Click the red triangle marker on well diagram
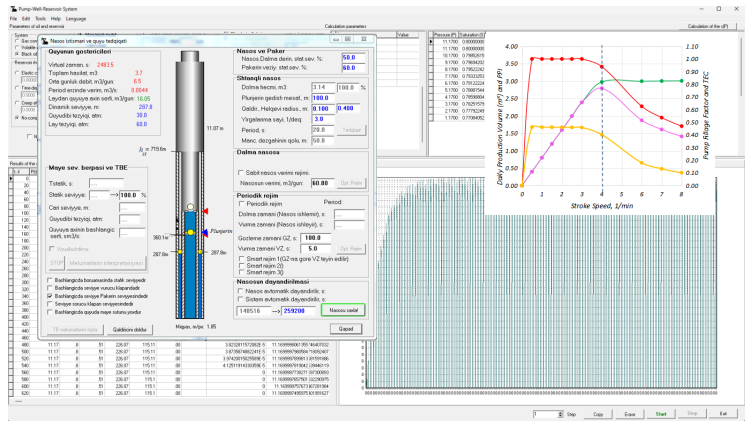749x426 pixels. 204,212
